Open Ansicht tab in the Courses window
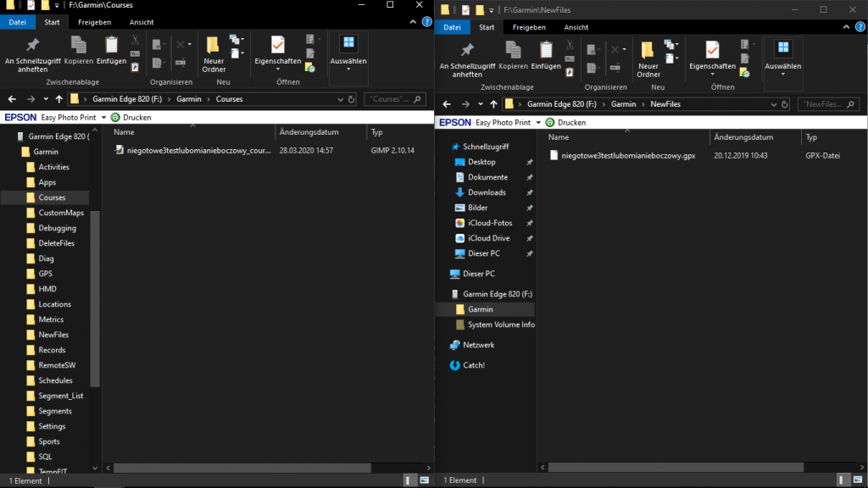The height and width of the screenshot is (488, 868). 142,22
